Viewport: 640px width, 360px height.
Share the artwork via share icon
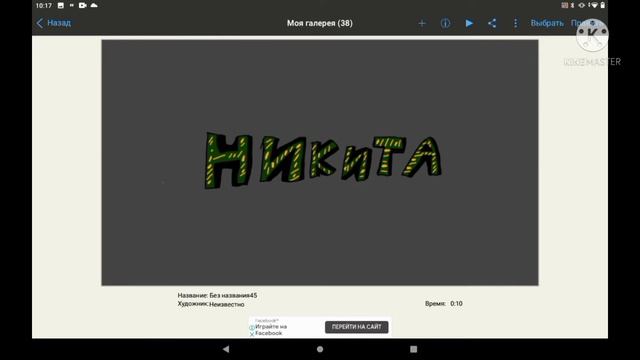tap(492, 23)
